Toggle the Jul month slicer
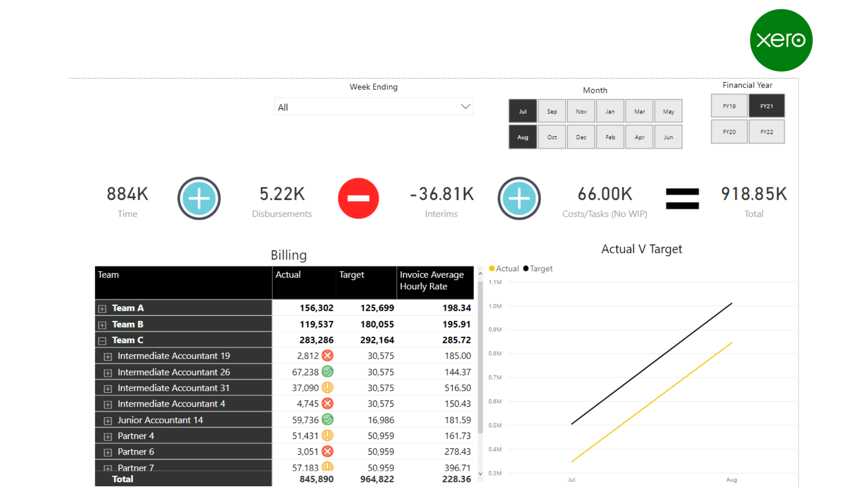 coord(523,112)
